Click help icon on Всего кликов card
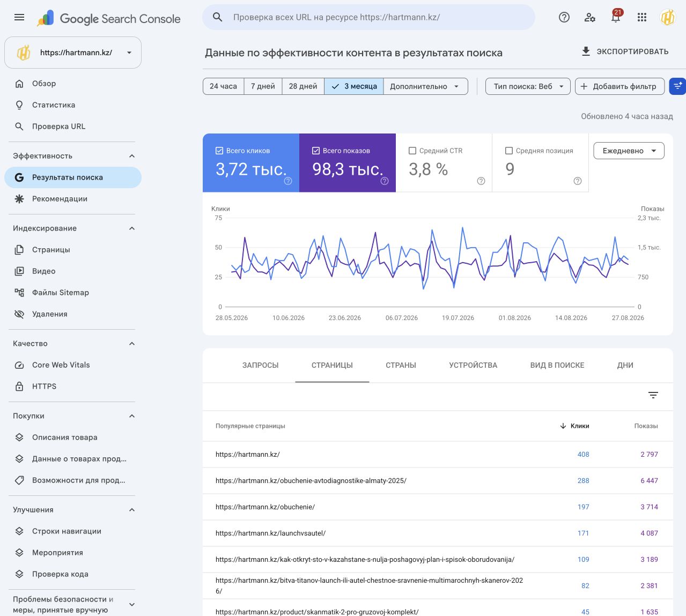This screenshot has width=686, height=616. pos(288,181)
